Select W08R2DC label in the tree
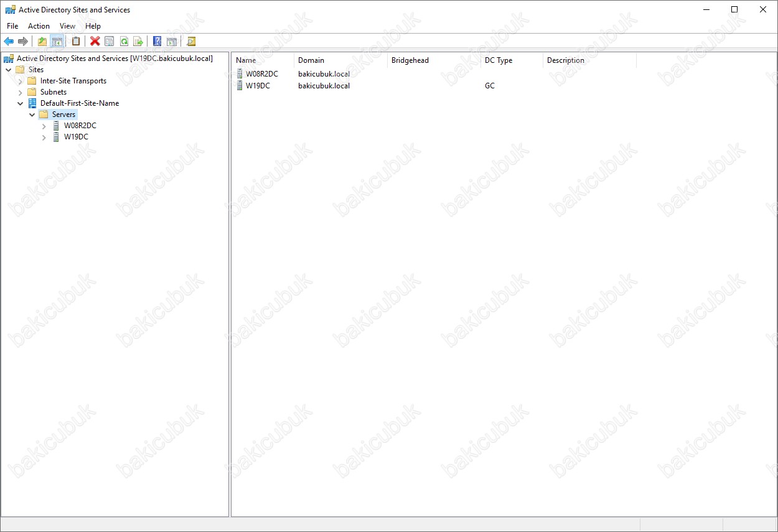This screenshot has height=532, width=778. coord(80,126)
